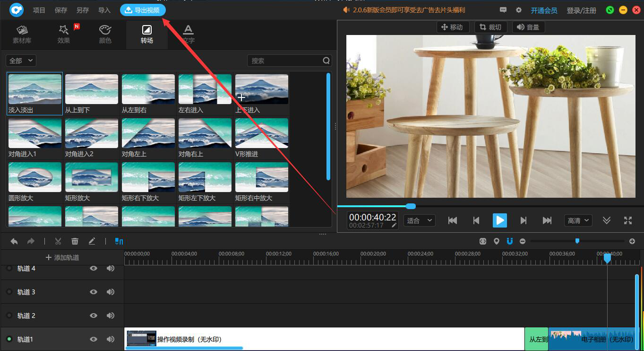Open the Volume control in preview
Viewport: 644px width, 351px height.
click(x=528, y=27)
